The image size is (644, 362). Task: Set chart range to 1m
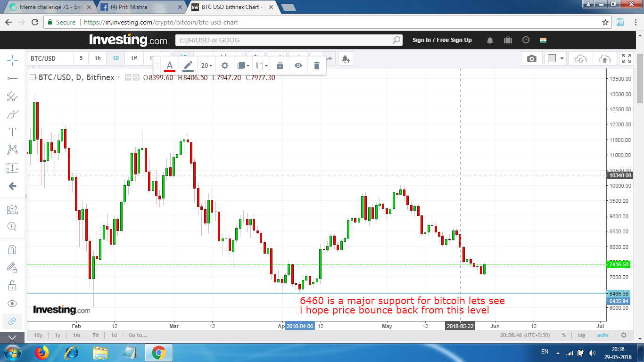[76, 335]
